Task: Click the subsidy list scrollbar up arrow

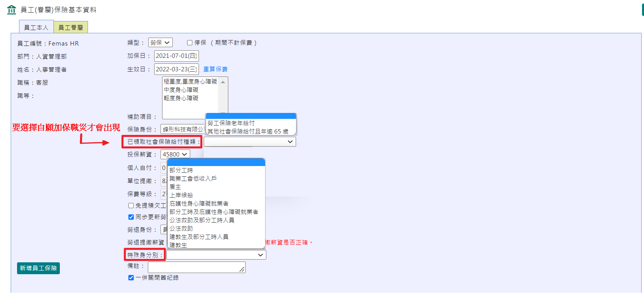Action: pyautogui.click(x=223, y=82)
